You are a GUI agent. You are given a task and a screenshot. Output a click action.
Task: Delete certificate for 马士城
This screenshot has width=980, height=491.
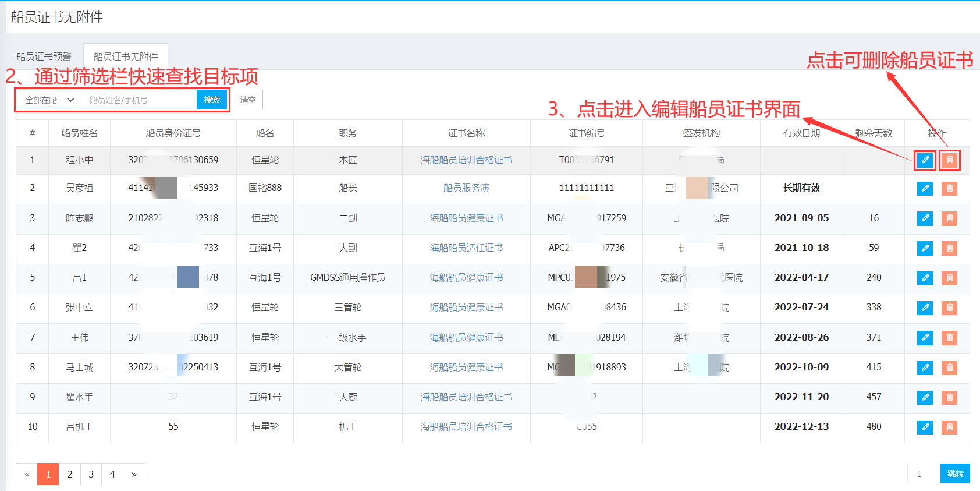click(x=949, y=368)
